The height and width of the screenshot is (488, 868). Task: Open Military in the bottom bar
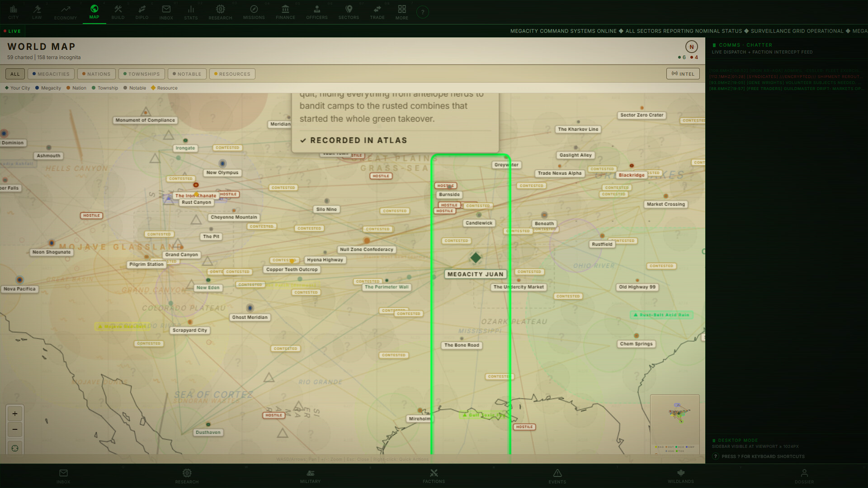[310, 476]
